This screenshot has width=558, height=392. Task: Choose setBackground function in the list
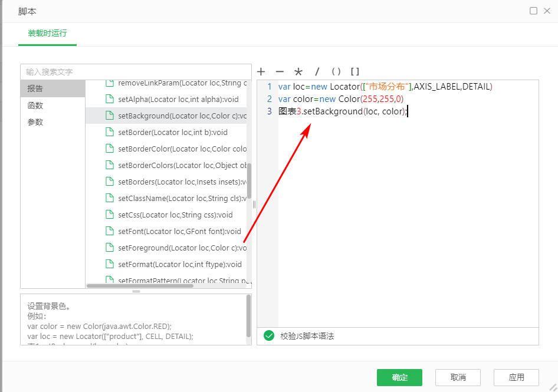coord(177,116)
